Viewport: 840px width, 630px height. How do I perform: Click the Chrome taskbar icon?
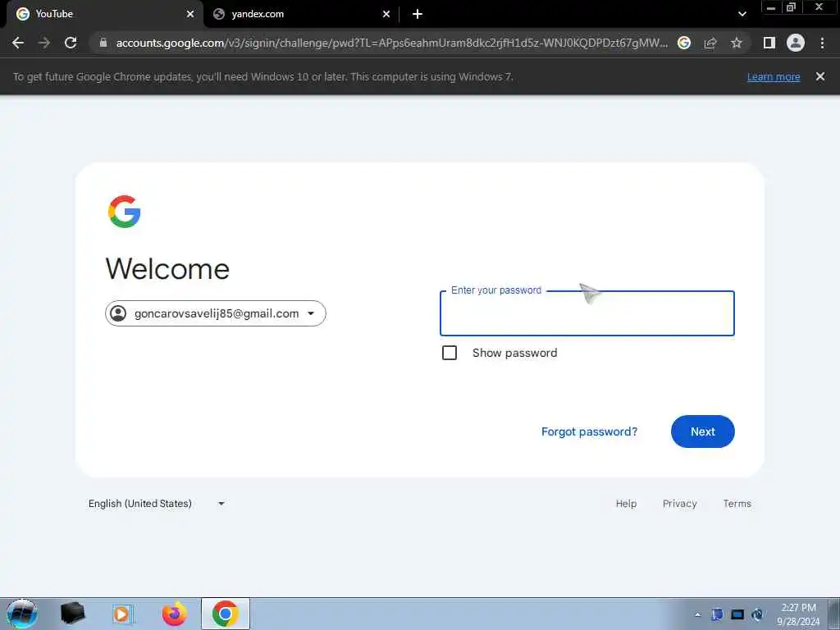225,614
